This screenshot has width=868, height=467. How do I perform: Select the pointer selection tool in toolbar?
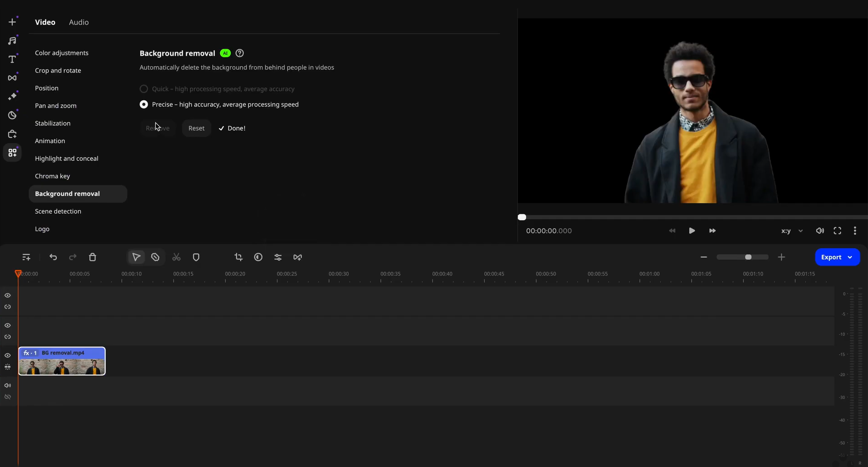(x=136, y=257)
